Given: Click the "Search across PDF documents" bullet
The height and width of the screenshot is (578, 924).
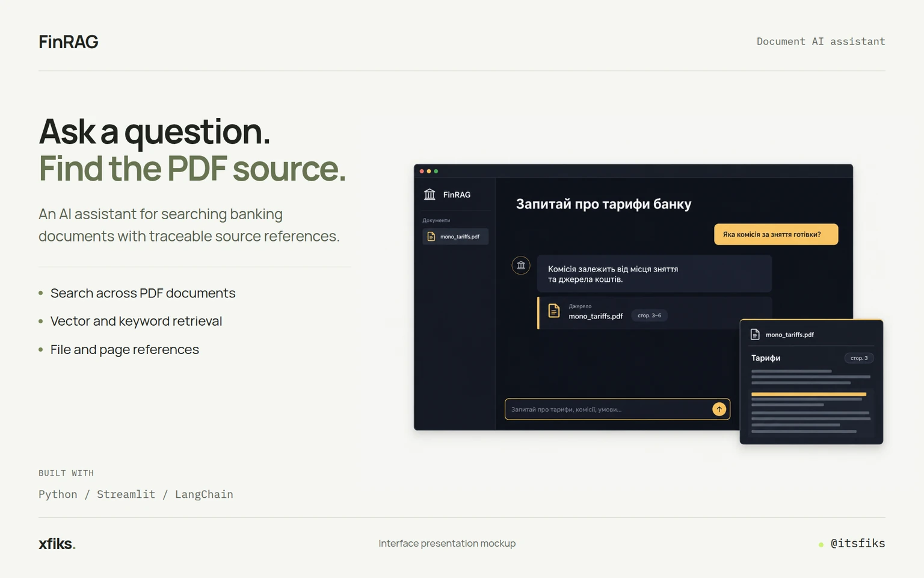Looking at the screenshot, I should [143, 293].
